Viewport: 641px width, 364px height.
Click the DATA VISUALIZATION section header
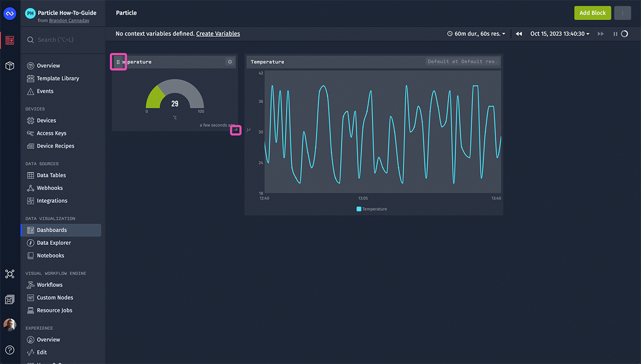(x=50, y=219)
